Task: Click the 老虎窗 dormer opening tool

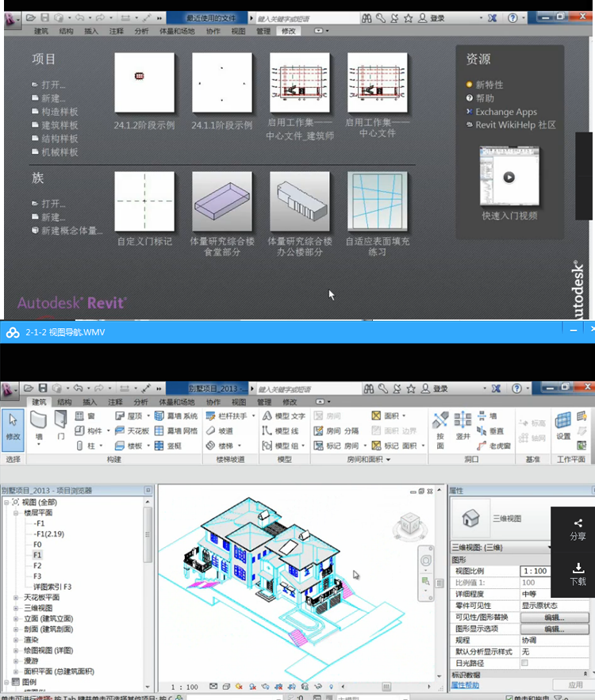Action: [493, 446]
